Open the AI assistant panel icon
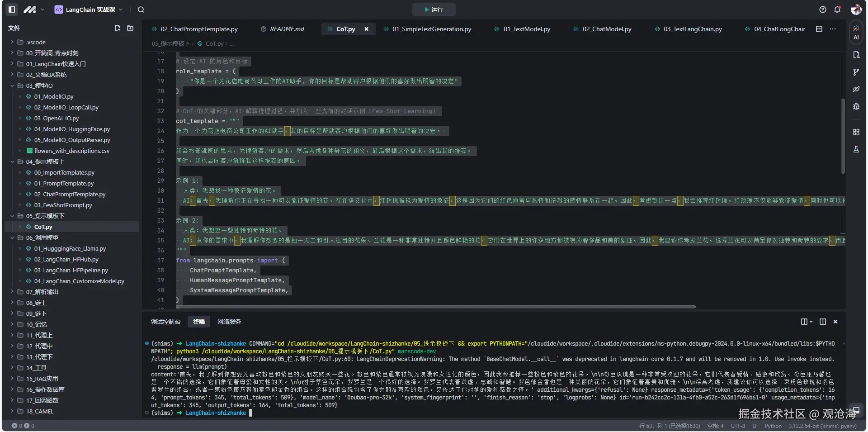Screen dimensions: 868x432 [856, 33]
